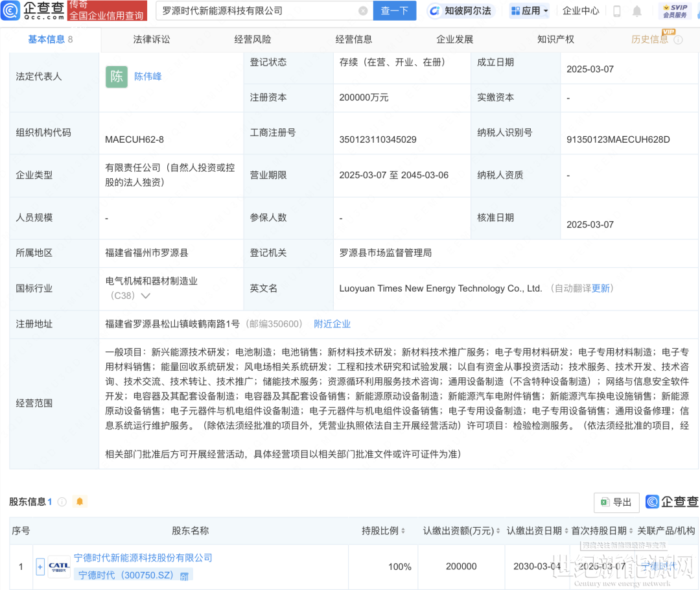This screenshot has height=590, width=700.
Task: Open 知彼阿尔法 AI assistant
Action: pyautogui.click(x=460, y=11)
